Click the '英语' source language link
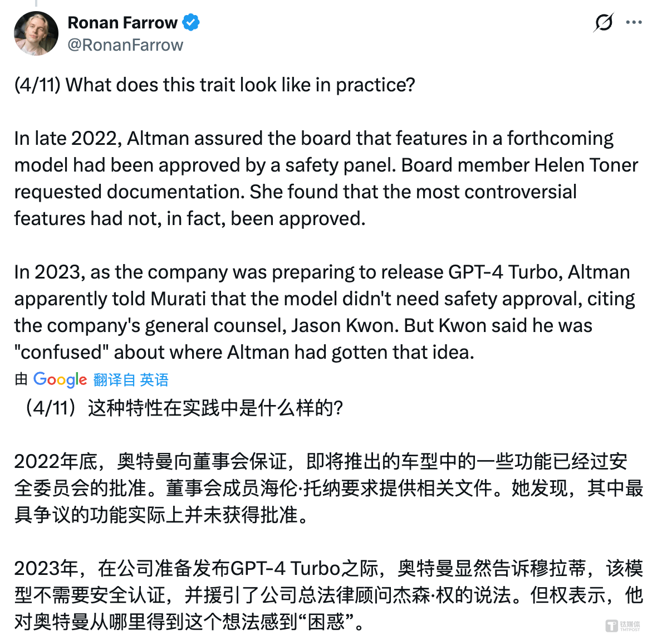The image size is (657, 644). pos(155,379)
